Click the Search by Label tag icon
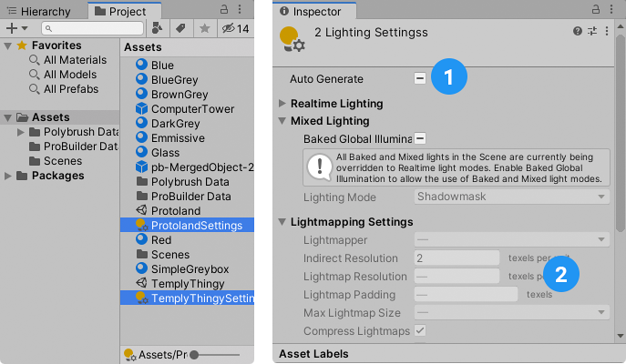The width and height of the screenshot is (626, 364). [181, 28]
